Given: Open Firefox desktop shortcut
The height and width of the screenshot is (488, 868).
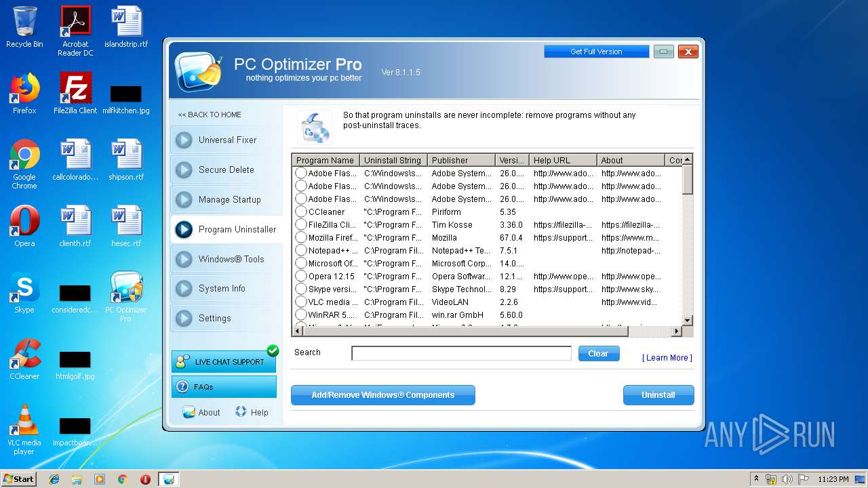Looking at the screenshot, I should coord(24,94).
